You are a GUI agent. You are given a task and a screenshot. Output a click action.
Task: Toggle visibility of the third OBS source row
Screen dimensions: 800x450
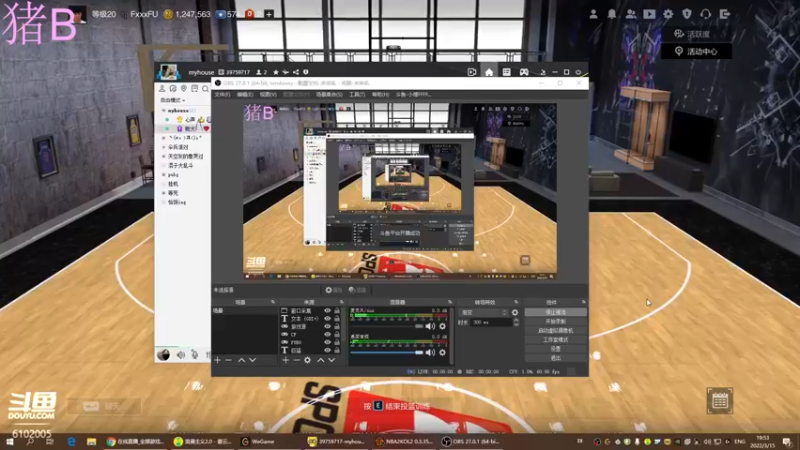(x=328, y=327)
